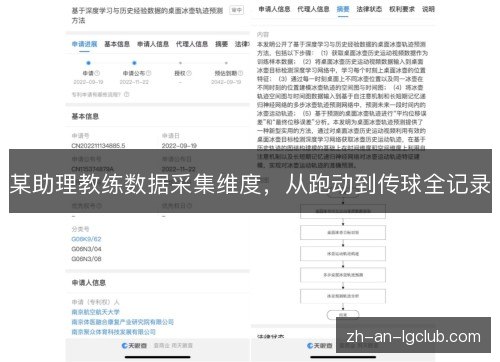Switch to 基本信息 tab on left screen
This screenshot has width=500, height=362.
click(117, 44)
